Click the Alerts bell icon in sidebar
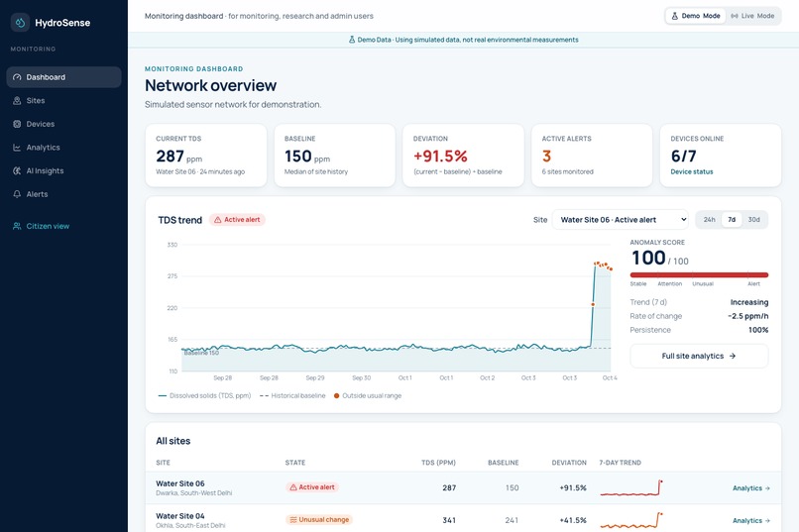This screenshot has width=799, height=532. 17,194
